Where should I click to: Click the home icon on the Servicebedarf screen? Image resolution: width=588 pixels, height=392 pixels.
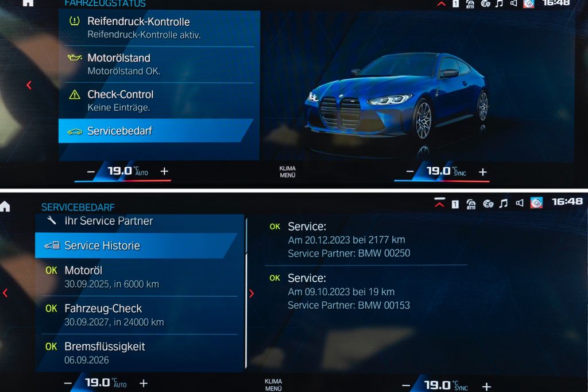pos(5,206)
